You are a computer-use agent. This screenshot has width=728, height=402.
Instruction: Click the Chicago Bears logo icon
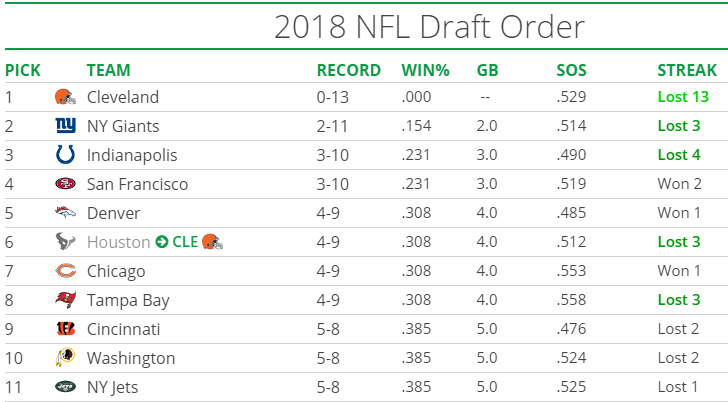point(65,272)
